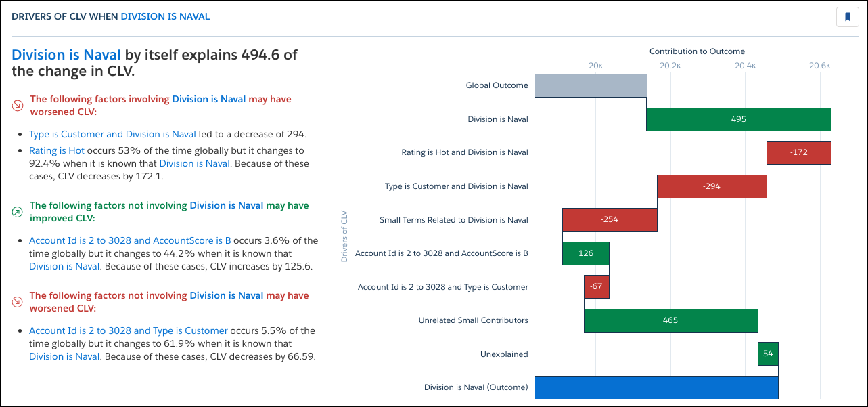868x407 pixels.
Task: Click the green improved CLV arrow icon
Action: (x=18, y=212)
